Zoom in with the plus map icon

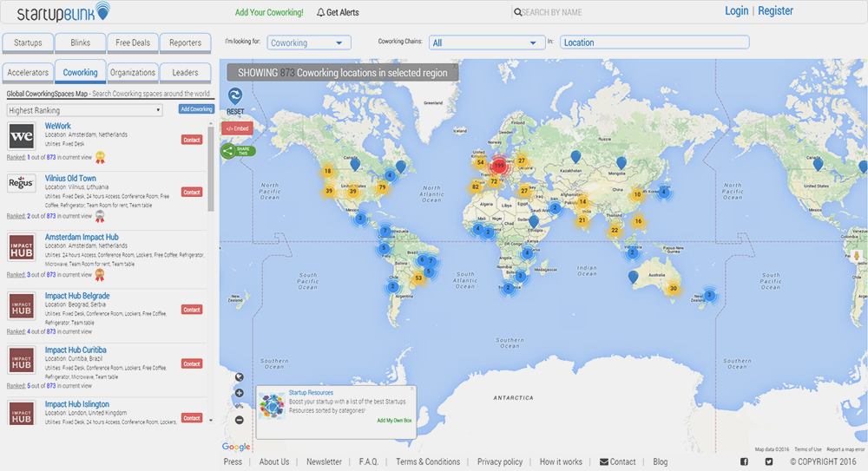240,393
